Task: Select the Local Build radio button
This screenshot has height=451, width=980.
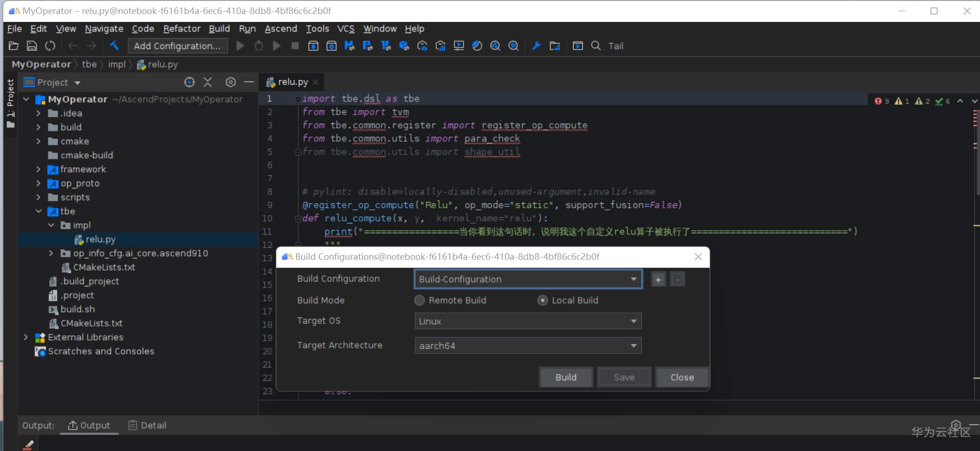Action: 542,300
